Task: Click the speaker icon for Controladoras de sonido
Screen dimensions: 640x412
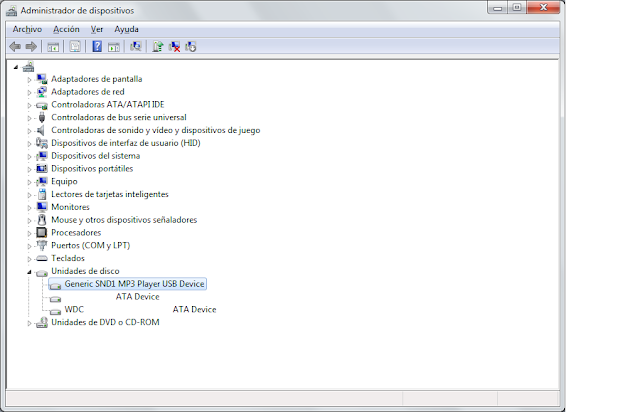Action: pyautogui.click(x=41, y=130)
